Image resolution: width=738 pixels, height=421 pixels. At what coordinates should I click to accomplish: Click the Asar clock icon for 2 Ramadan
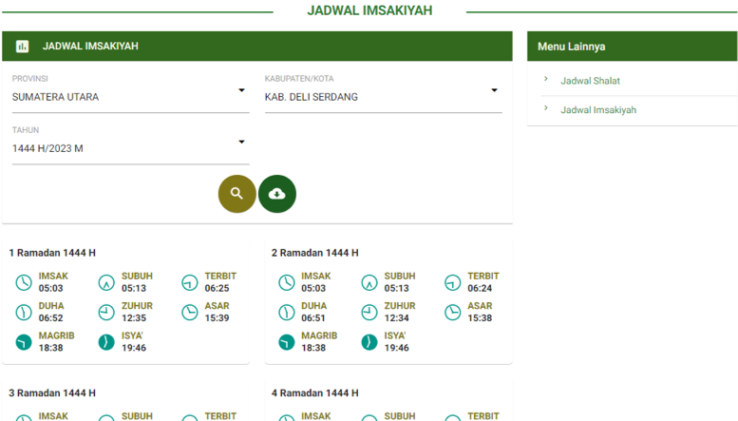tap(453, 312)
